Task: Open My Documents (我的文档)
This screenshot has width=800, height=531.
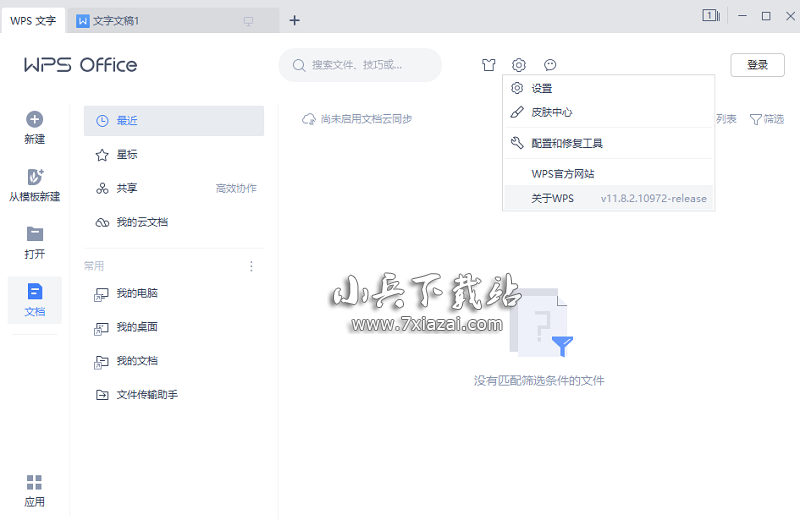Action: point(174,361)
